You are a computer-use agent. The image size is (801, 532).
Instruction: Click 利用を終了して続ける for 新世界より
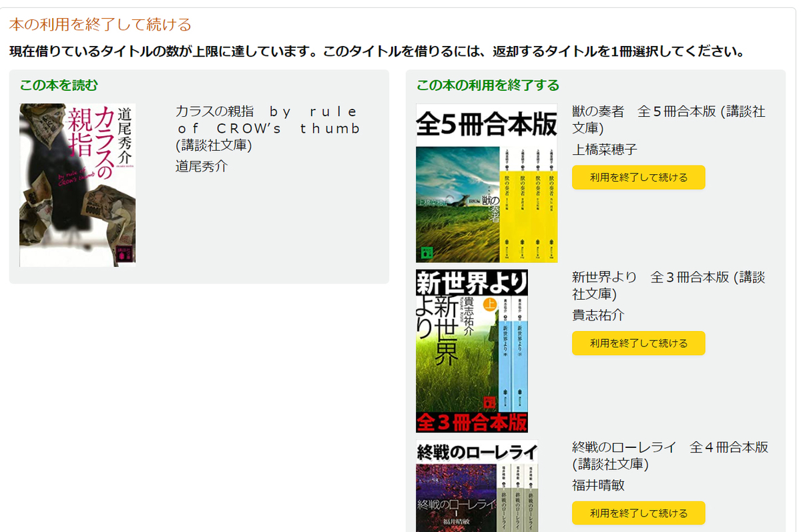tap(638, 343)
